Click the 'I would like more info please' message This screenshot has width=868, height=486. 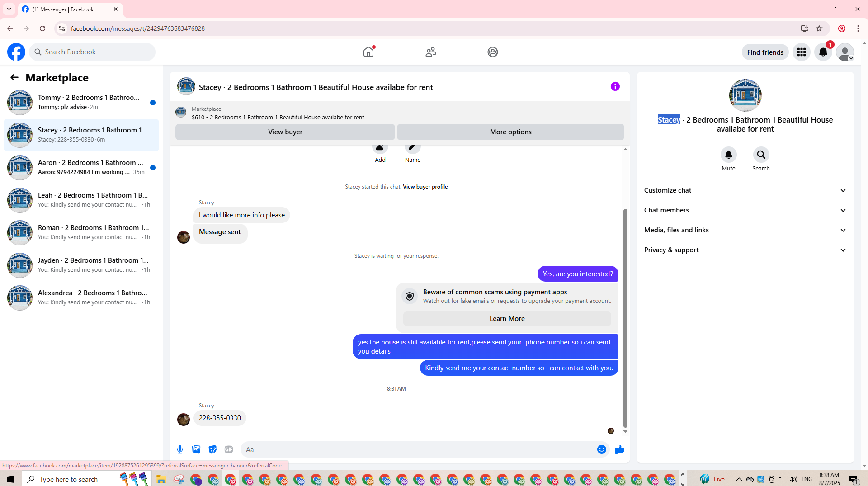point(242,215)
